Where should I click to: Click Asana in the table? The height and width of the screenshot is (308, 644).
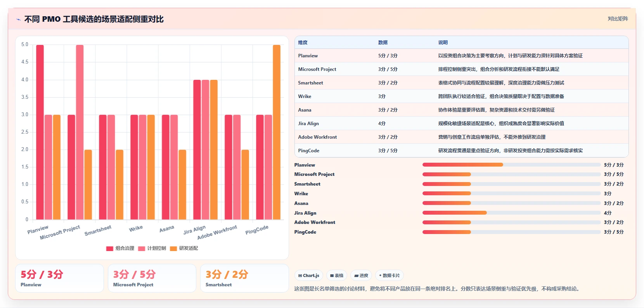[305, 110]
